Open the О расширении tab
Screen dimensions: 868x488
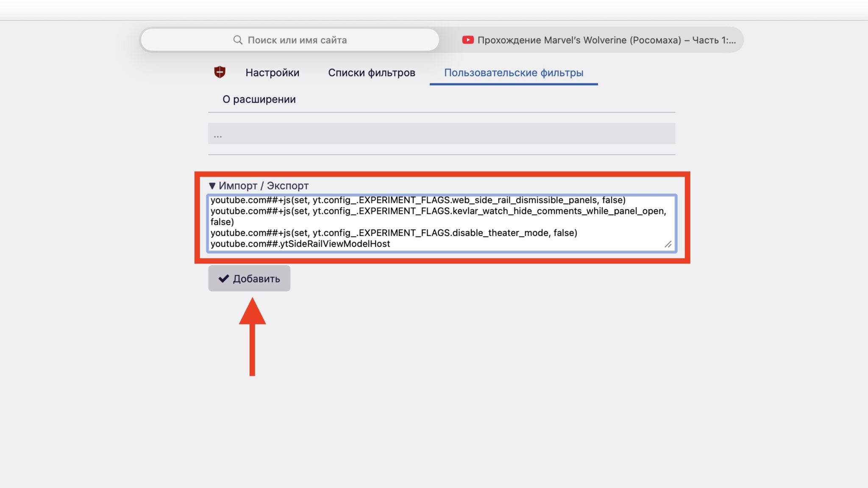pos(259,99)
